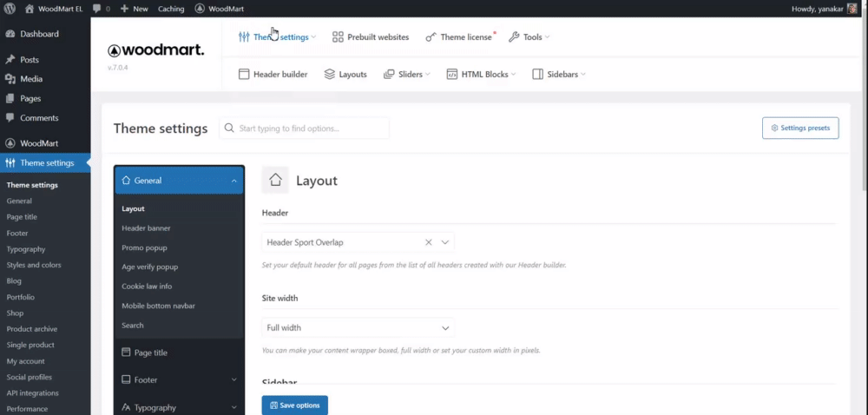This screenshot has width=868, height=415.
Task: Open the Header builder tab
Action: click(273, 74)
